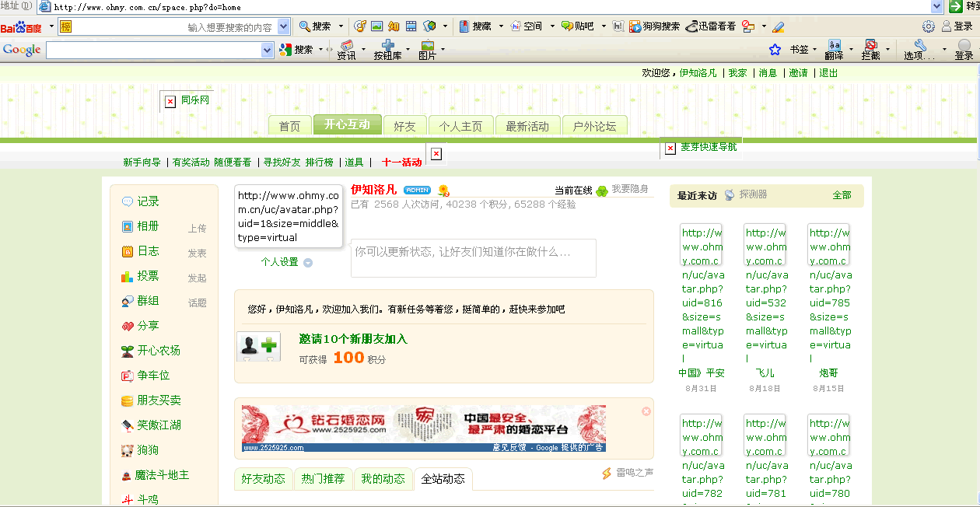This screenshot has height=507, width=980.
Task: Click the hi! icon on Baidu toolbar
Action: pyautogui.click(x=618, y=26)
